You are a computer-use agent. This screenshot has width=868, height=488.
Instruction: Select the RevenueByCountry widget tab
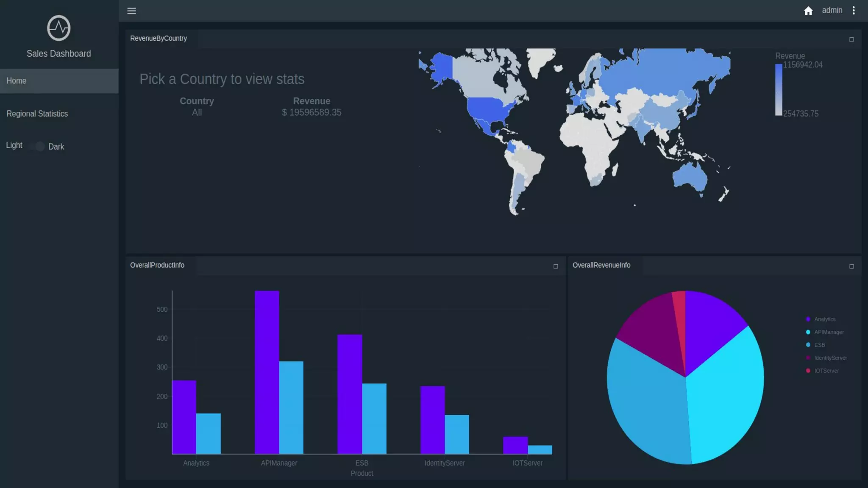click(159, 39)
